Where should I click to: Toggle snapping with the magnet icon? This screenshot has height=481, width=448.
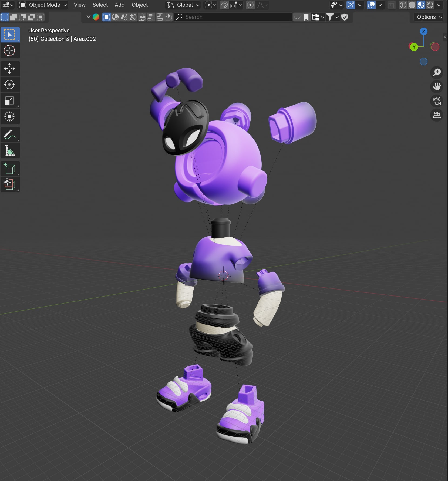(x=224, y=5)
